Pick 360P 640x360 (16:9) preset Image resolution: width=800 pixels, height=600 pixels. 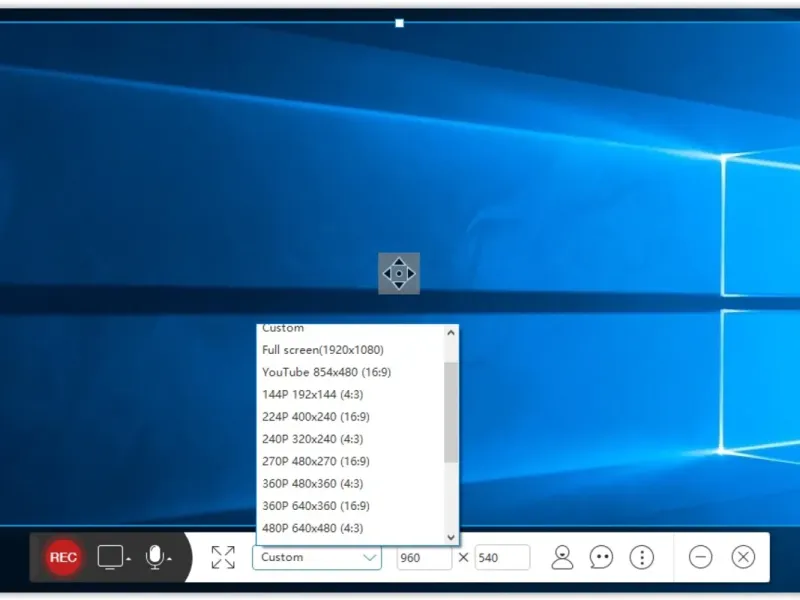(351, 506)
